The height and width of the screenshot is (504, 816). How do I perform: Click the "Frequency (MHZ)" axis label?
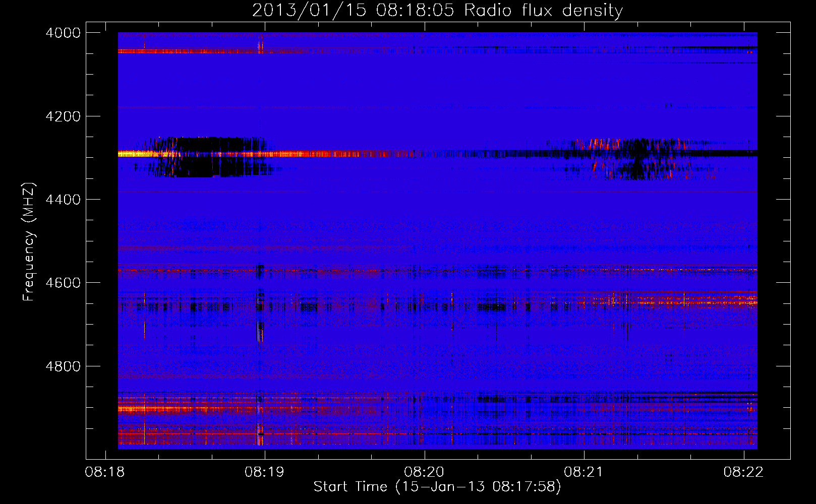29,242
